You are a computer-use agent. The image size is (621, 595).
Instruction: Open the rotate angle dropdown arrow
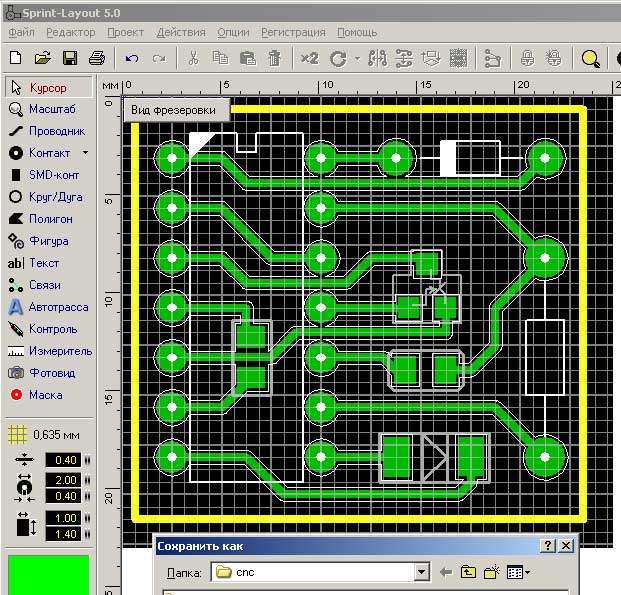pos(357,59)
